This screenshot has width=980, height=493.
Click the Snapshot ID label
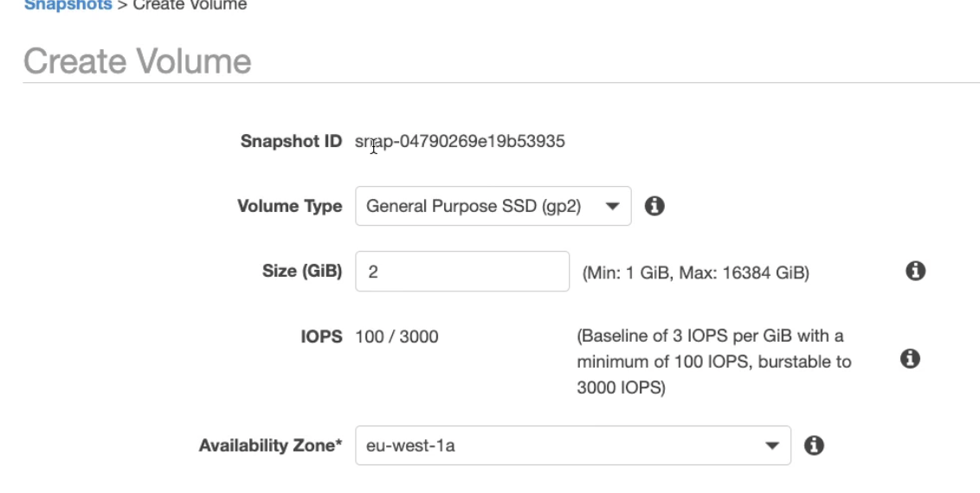pos(291,141)
